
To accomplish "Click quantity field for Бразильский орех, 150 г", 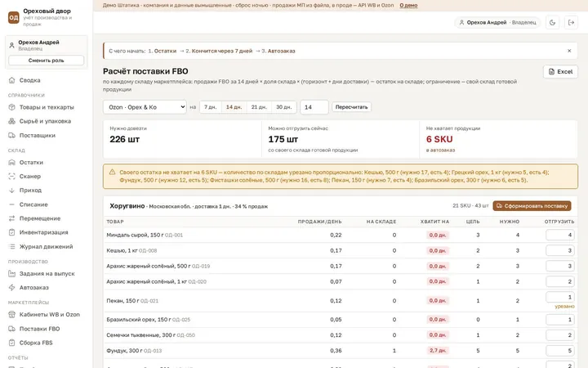I will (560, 320).
